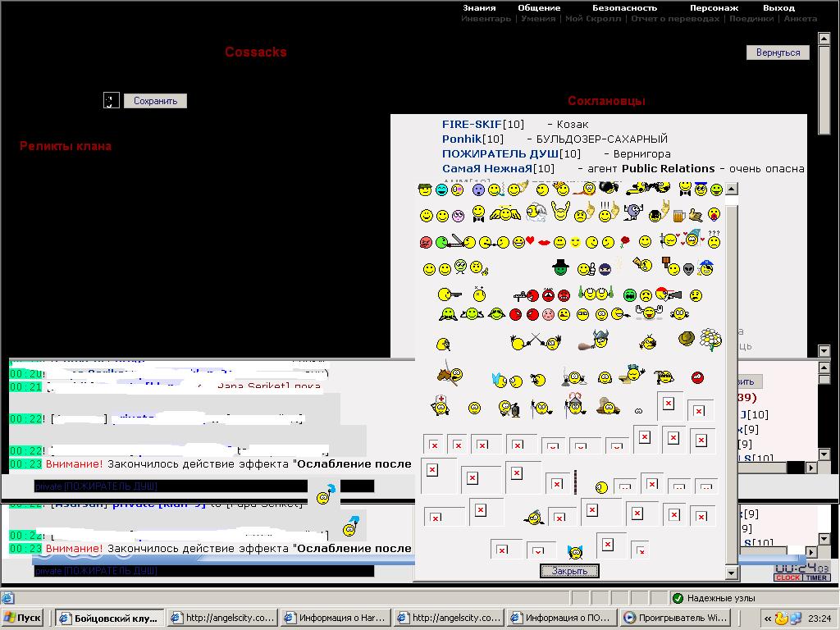Switch to Проигрыватель Windows Media taskbar window

tap(675, 618)
